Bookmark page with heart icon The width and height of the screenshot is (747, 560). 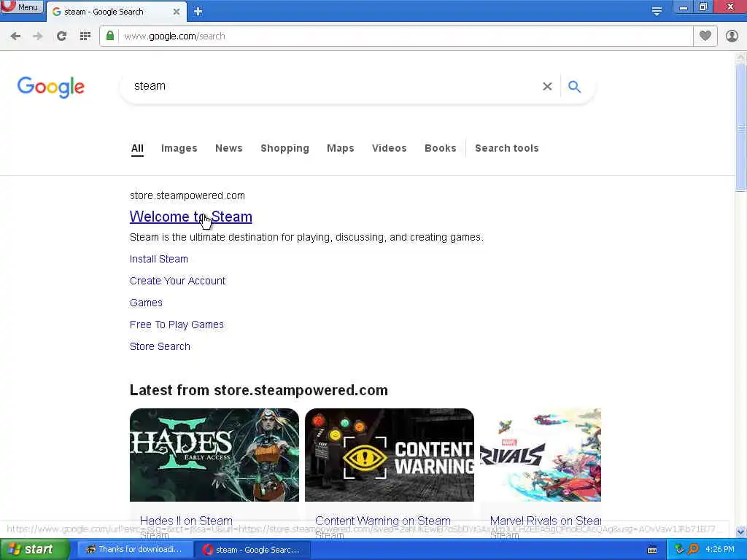[705, 36]
